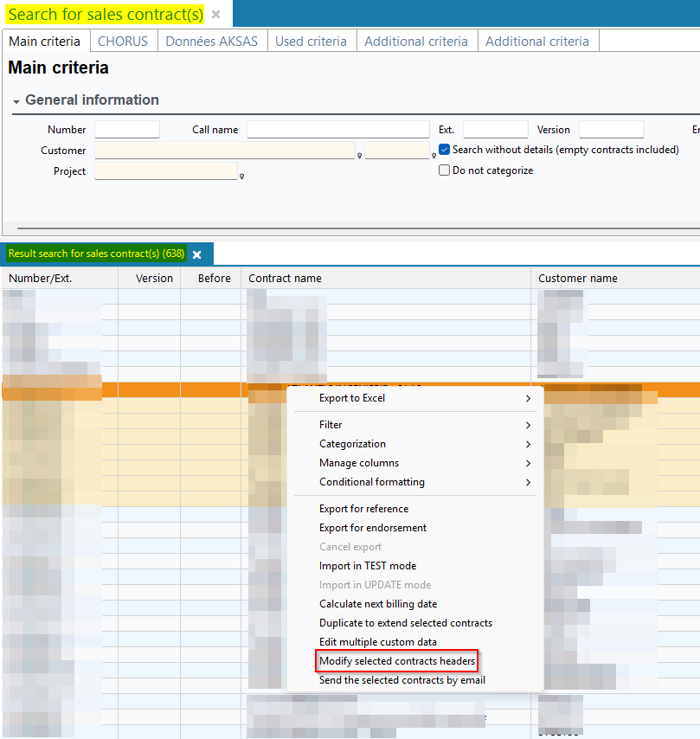
Task: Click into the Call name input field
Action: click(x=337, y=130)
